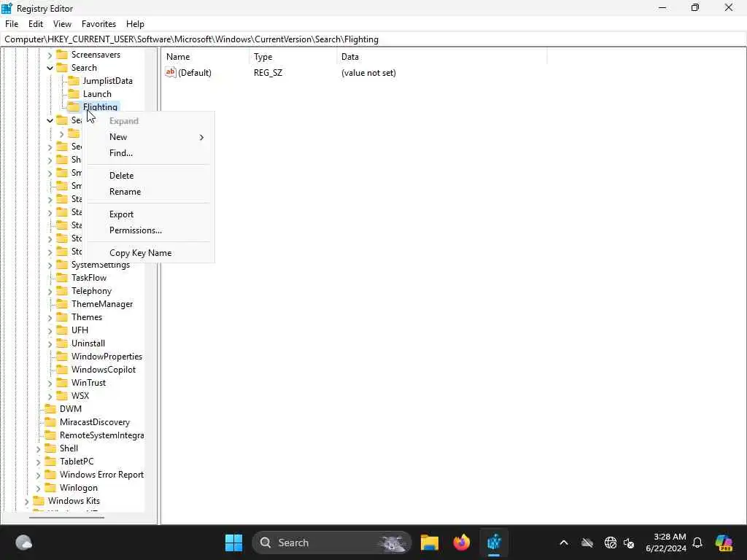747x560 pixels.
Task: Click the UFH folder icon
Action: 62,330
